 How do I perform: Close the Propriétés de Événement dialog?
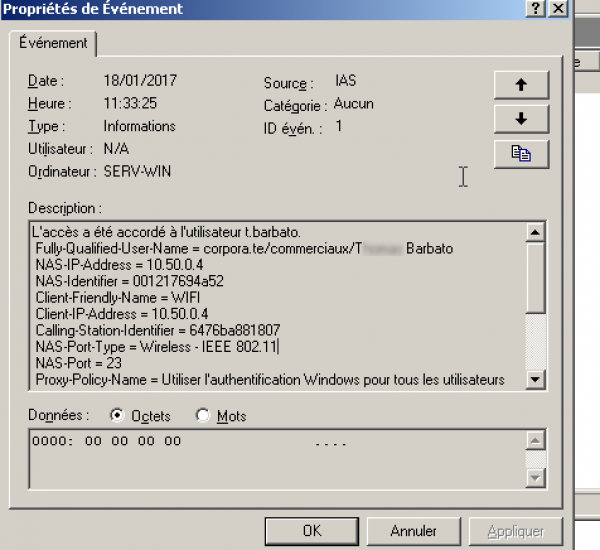pyautogui.click(x=558, y=8)
